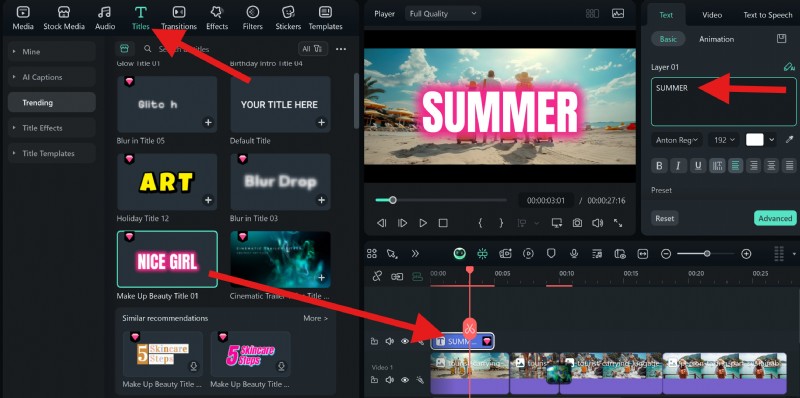Expand the Title Templates category
This screenshot has width=800, height=398.
[x=52, y=153]
